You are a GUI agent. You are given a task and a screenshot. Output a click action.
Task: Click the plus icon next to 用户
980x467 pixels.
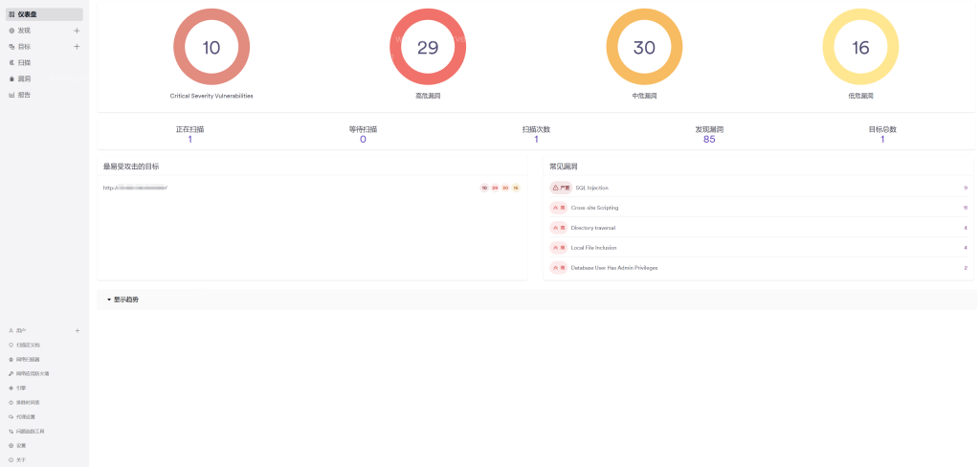77,330
